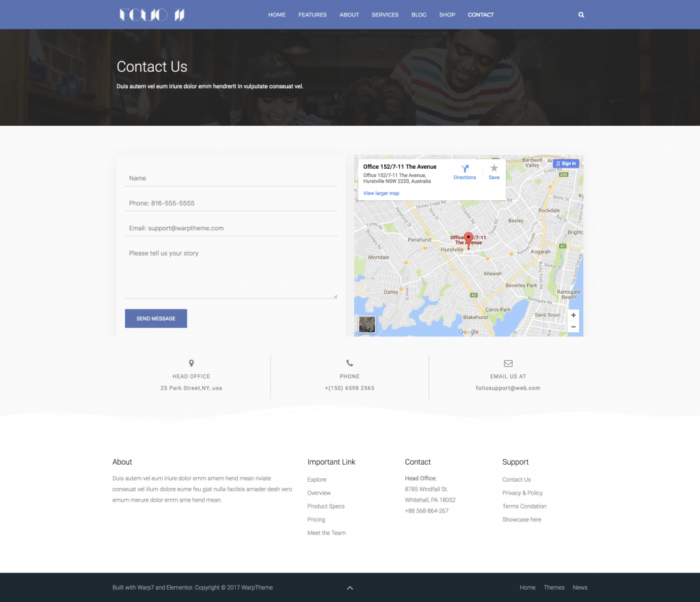Click the Sign in button on the map
Viewport: 700px width, 602px height.
point(565,163)
